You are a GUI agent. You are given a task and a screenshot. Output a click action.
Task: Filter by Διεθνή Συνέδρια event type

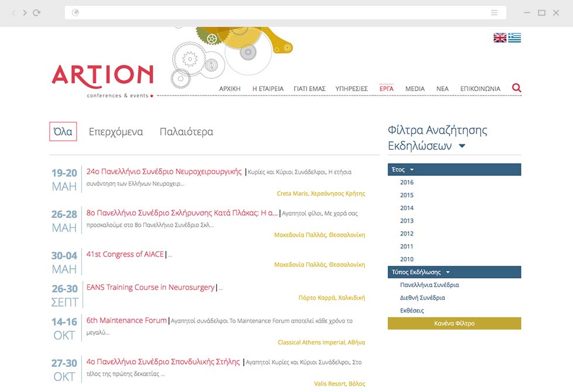[422, 298]
